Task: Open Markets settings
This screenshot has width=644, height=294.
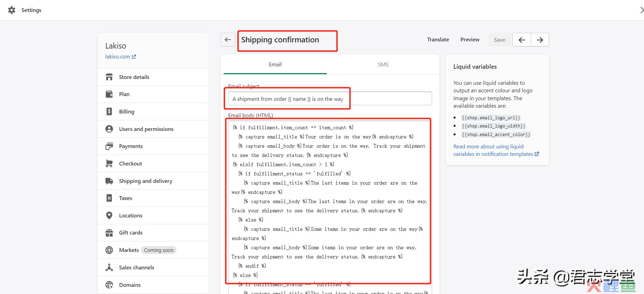Action: 153,250
